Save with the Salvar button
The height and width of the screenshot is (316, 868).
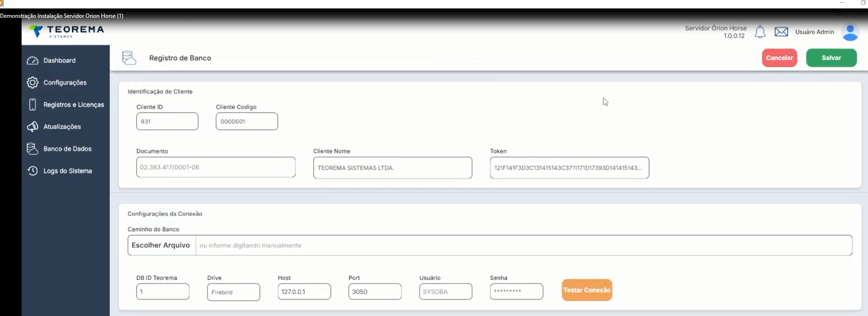point(831,58)
